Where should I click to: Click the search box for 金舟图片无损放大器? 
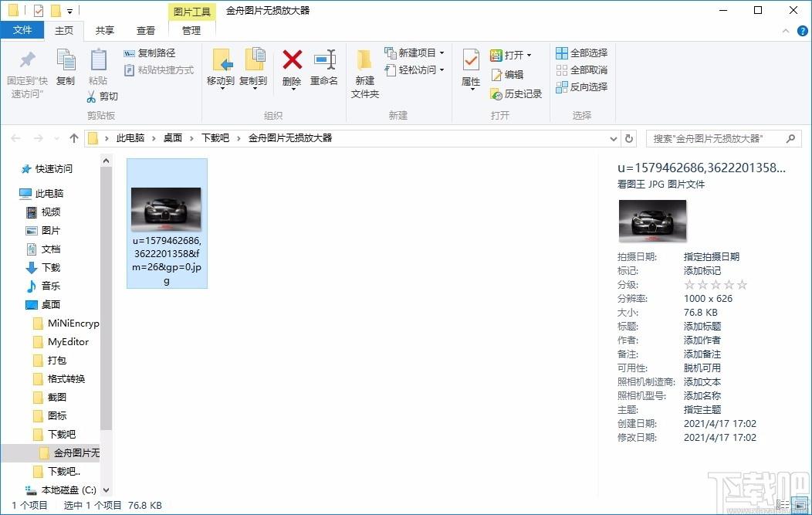pos(714,139)
